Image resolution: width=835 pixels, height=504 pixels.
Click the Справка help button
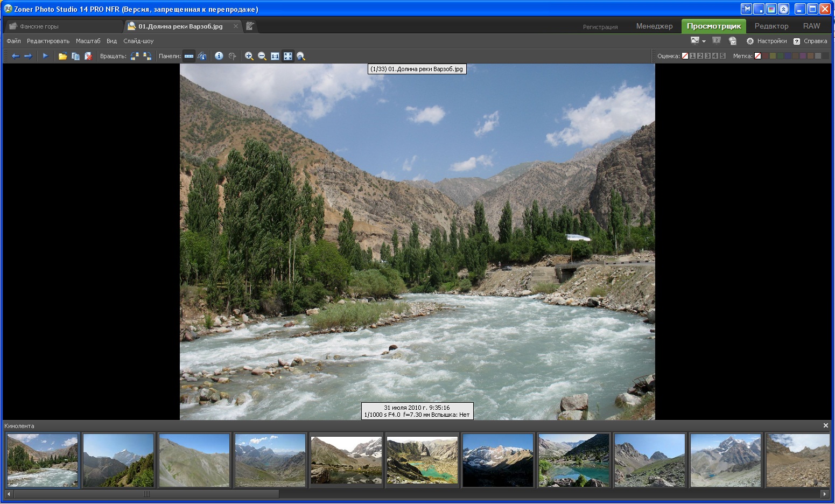coord(810,41)
